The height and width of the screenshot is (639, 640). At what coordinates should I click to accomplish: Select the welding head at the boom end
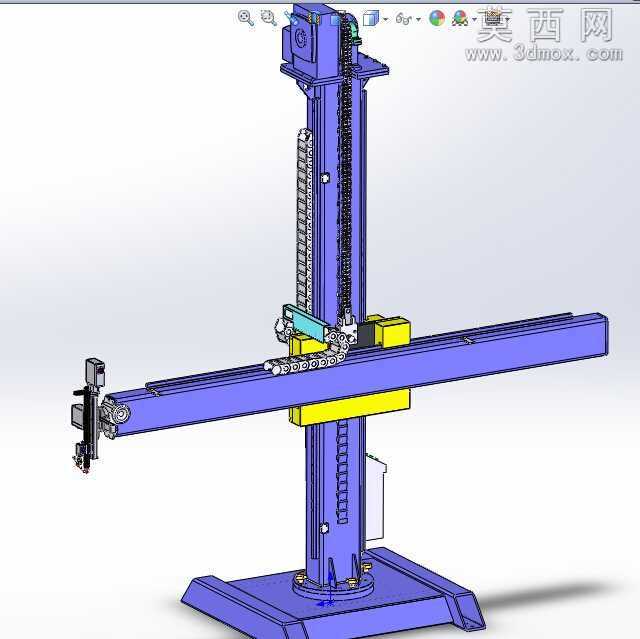point(89,415)
